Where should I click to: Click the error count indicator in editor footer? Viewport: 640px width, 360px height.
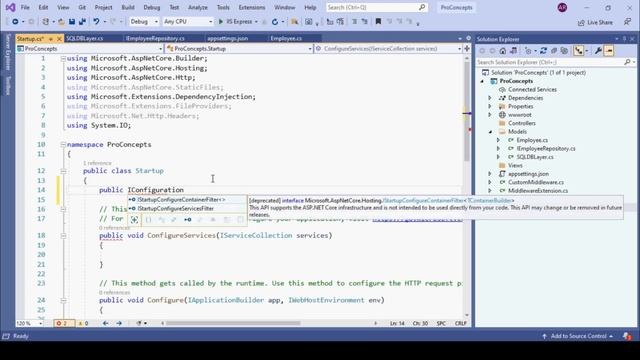point(64,323)
